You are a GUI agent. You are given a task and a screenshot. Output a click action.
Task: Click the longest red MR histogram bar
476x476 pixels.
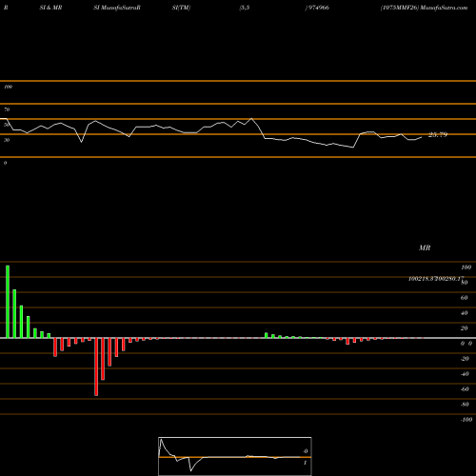96,367
